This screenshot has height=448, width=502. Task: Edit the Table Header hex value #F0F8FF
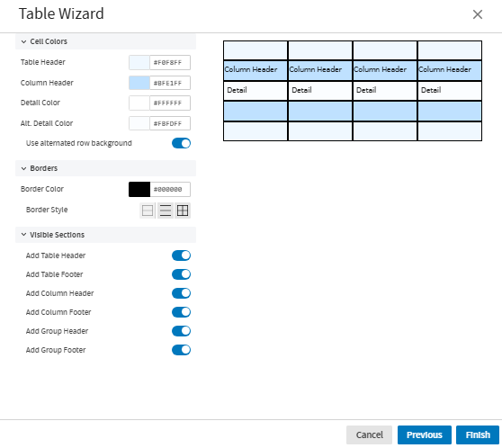click(x=170, y=62)
